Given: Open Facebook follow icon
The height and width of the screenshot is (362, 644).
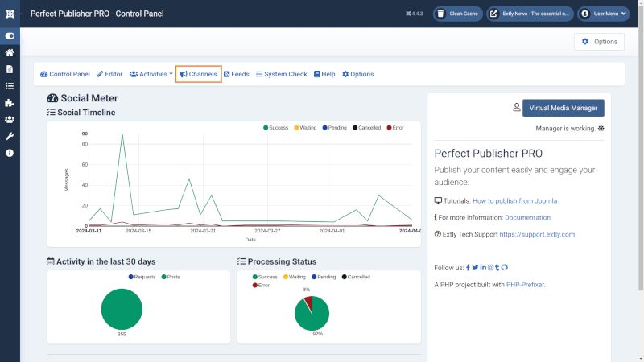Looking at the screenshot, I should point(468,268).
